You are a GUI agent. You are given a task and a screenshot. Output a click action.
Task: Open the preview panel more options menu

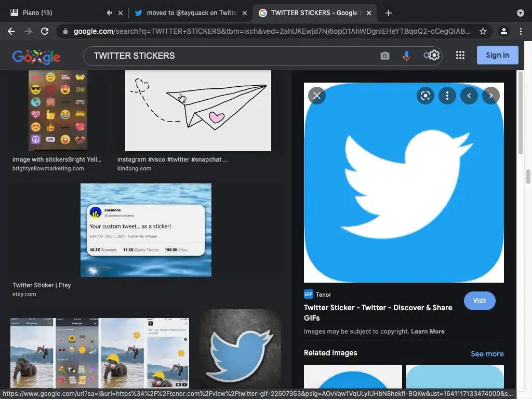pos(447,96)
